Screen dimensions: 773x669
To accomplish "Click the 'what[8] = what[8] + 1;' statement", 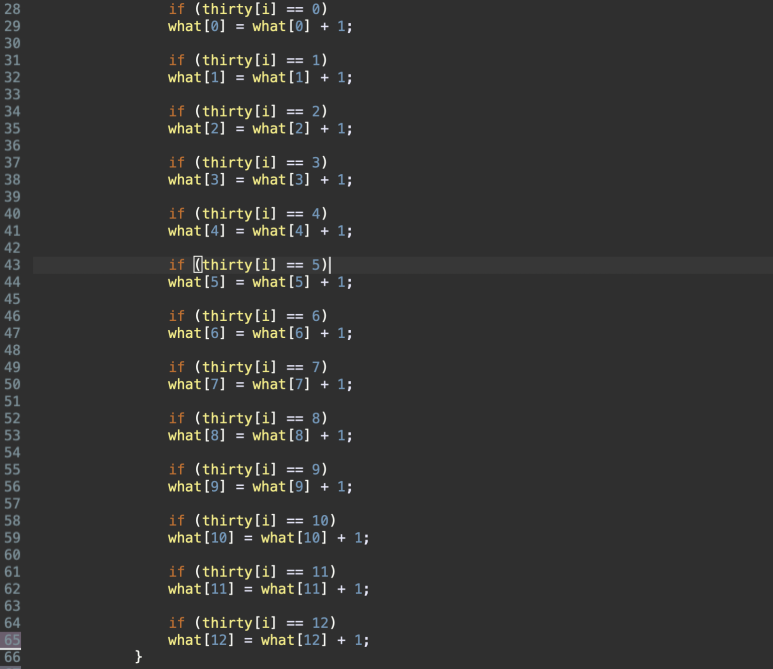I will pos(260,436).
